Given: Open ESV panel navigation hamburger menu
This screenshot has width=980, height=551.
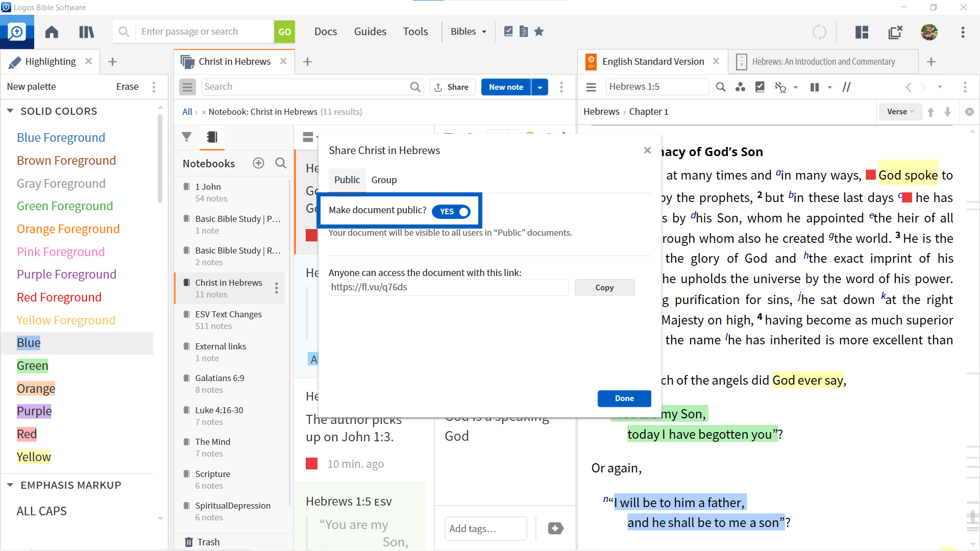Looking at the screenshot, I should click(591, 87).
